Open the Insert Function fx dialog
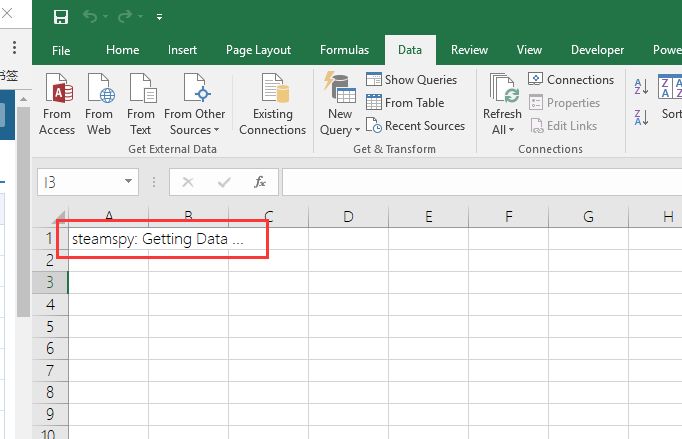This screenshot has height=439, width=682. [260, 182]
